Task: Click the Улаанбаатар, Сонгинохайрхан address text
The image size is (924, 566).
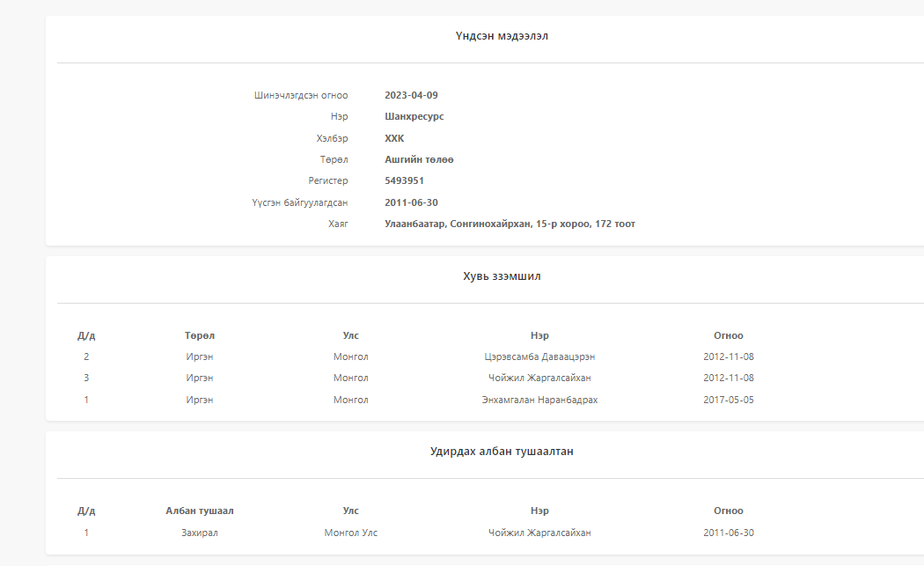Action: click(510, 224)
